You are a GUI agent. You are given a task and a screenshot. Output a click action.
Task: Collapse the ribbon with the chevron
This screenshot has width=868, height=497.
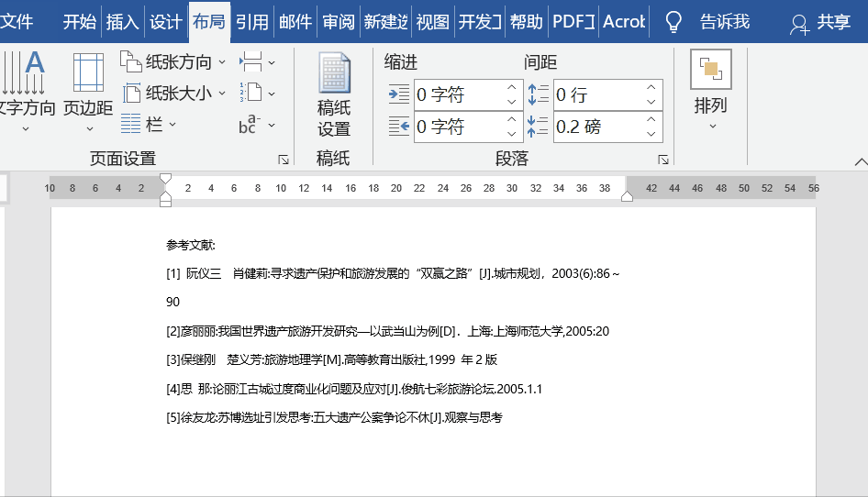coord(861,161)
